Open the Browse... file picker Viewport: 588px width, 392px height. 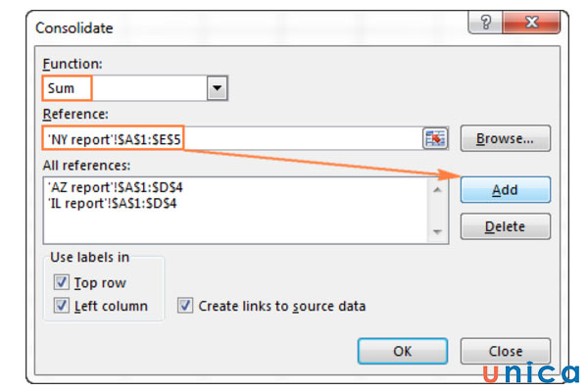tap(505, 138)
